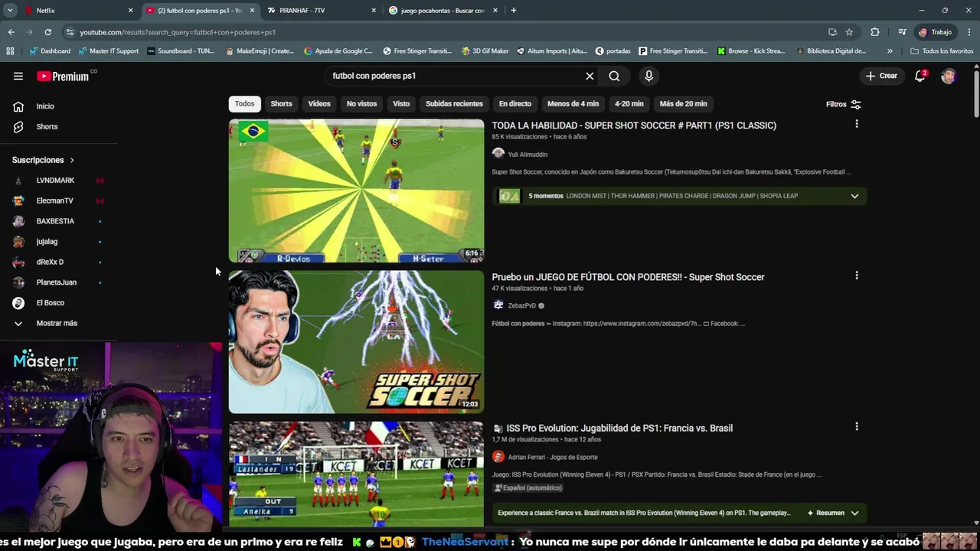The height and width of the screenshot is (551, 980).
Task: Click Adrian Ferrari channel avatar
Action: coord(498,457)
